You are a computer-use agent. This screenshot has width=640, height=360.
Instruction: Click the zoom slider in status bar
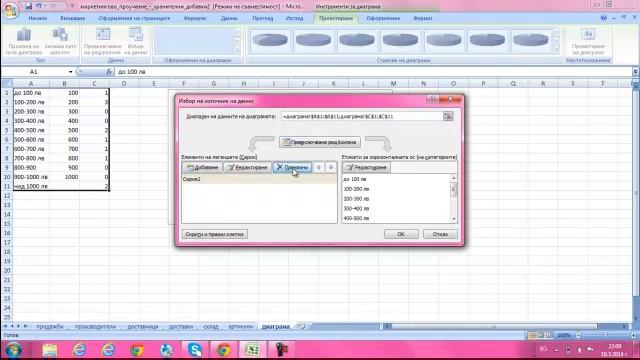point(606,335)
